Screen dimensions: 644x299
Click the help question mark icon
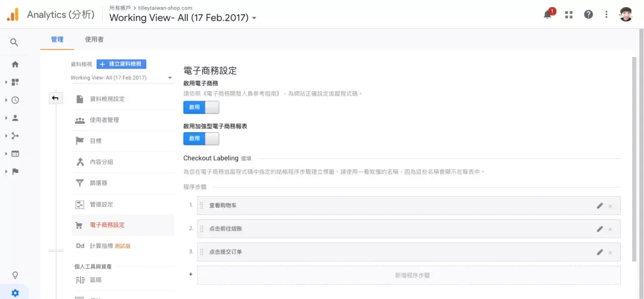589,15
